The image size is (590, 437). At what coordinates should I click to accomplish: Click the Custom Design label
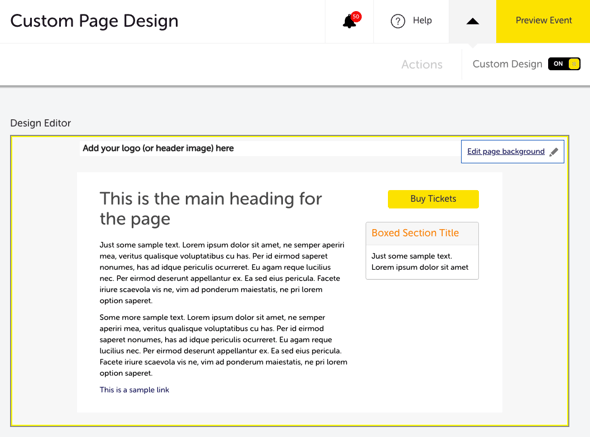(507, 64)
